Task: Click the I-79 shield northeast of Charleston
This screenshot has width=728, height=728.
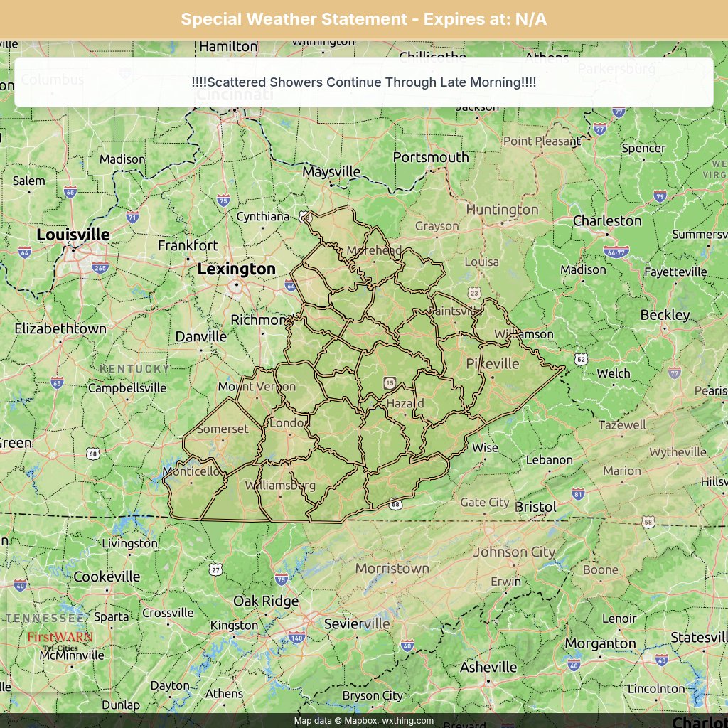Action: coord(660,196)
